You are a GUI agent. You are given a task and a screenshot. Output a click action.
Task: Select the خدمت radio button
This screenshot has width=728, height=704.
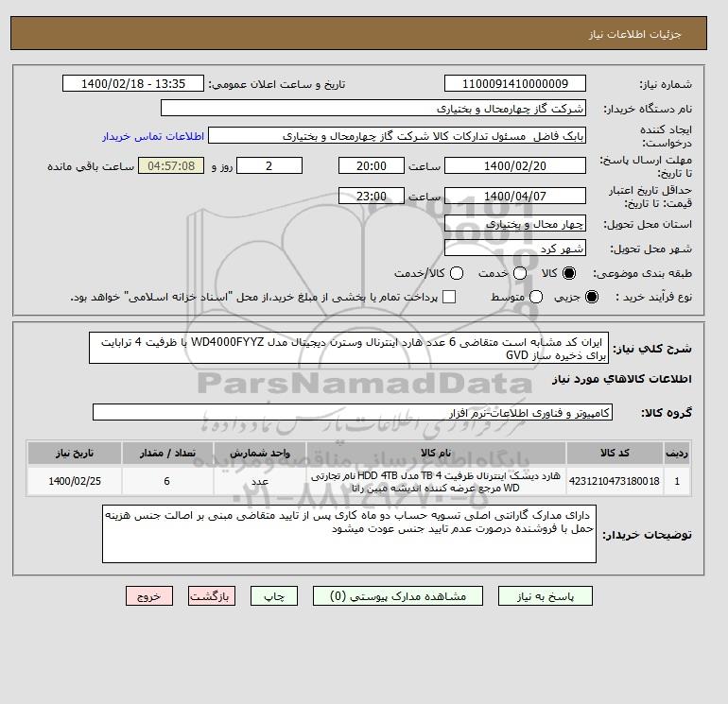pyautogui.click(x=520, y=273)
